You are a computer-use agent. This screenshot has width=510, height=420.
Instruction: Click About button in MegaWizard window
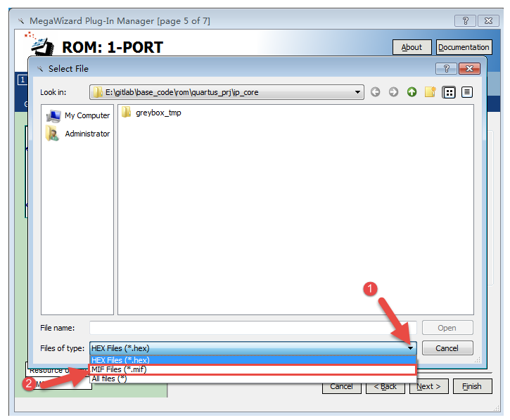point(412,48)
